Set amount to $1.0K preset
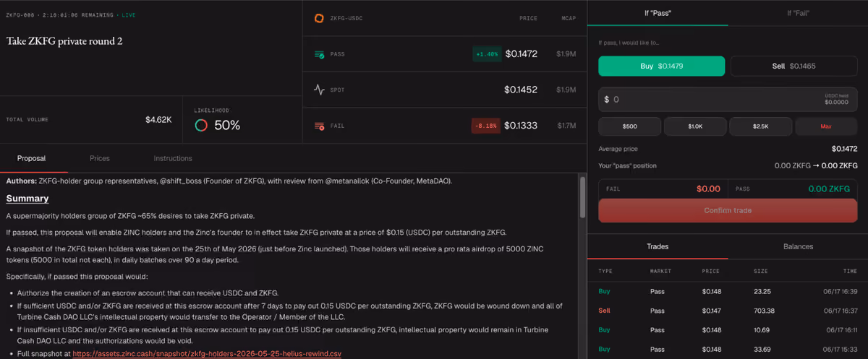The image size is (868, 359). (x=695, y=126)
